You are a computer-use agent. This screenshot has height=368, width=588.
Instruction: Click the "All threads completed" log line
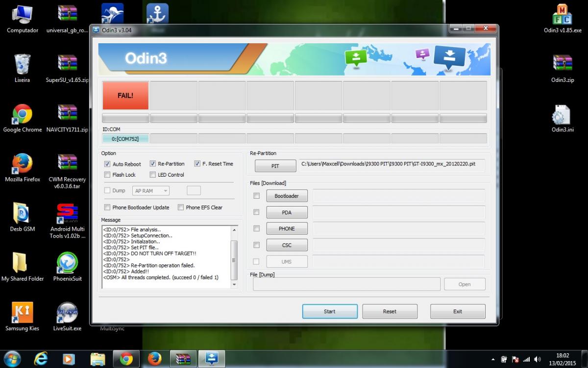coord(161,277)
